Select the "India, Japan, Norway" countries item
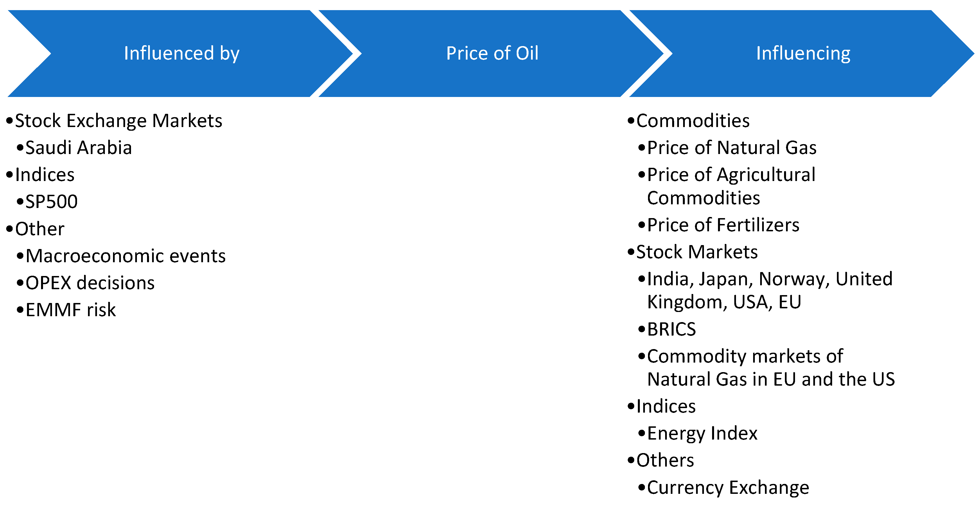980x509 pixels. pyautogui.click(x=769, y=291)
